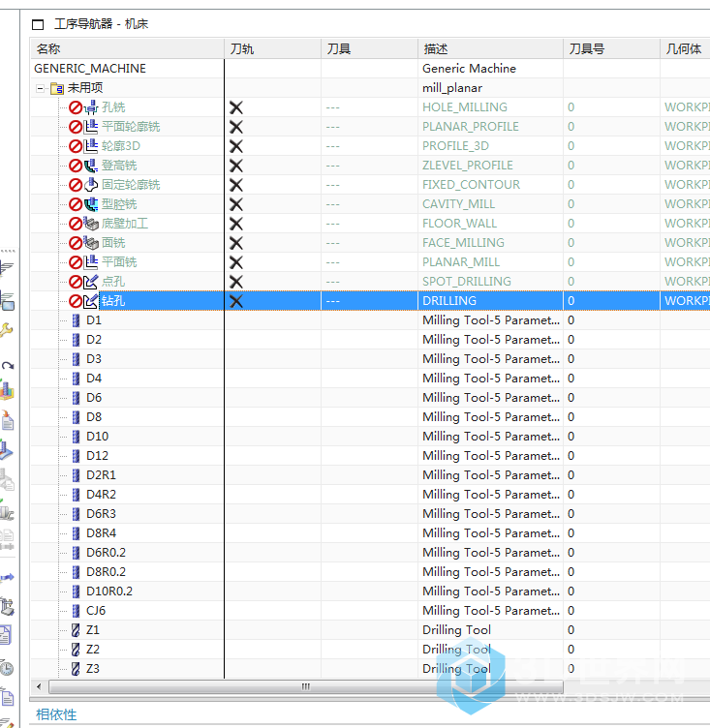Open the 相依性 section

56,714
